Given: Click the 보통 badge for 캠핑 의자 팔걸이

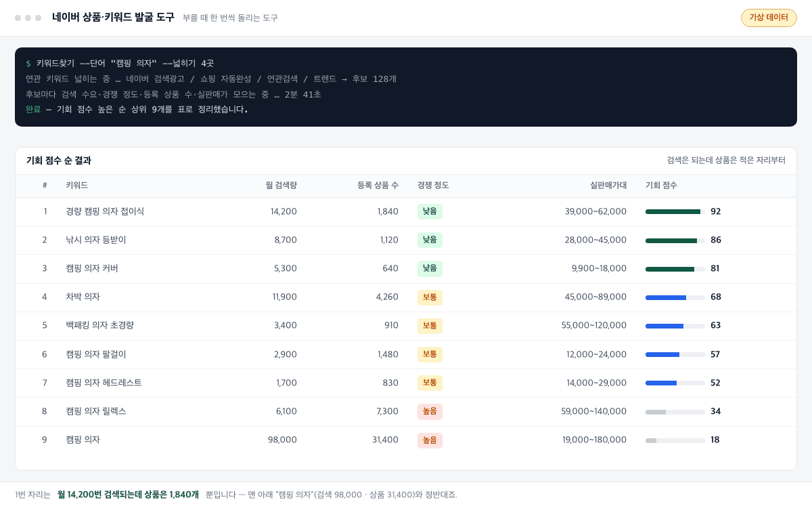Looking at the screenshot, I should click(430, 354).
